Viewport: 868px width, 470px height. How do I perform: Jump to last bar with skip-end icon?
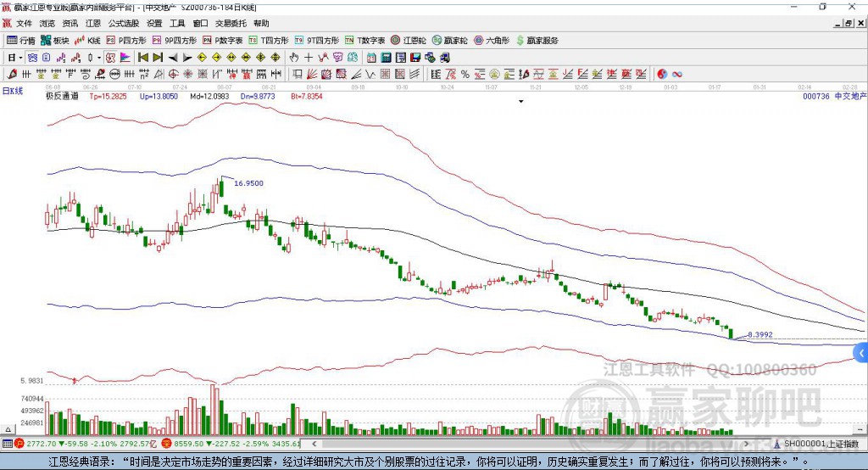(158, 58)
